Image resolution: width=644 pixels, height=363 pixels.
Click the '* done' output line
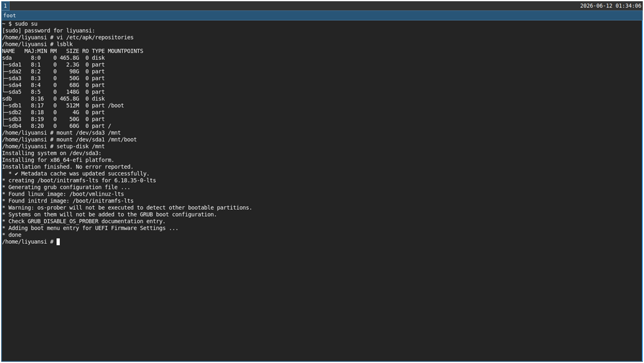tap(12, 235)
